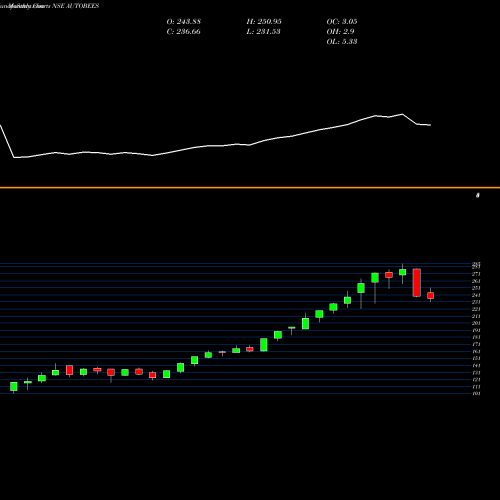
Task: Click the 251 price axis label
Action: pyautogui.click(x=476, y=288)
